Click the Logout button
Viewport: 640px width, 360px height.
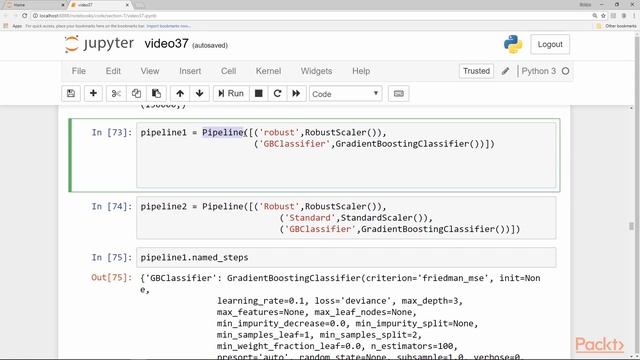550,44
